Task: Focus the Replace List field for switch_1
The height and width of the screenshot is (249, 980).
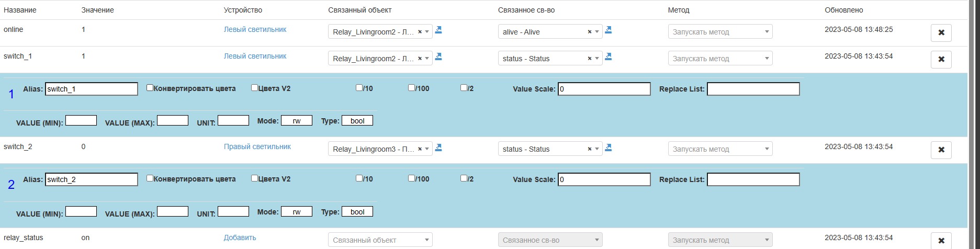Action: pos(753,89)
